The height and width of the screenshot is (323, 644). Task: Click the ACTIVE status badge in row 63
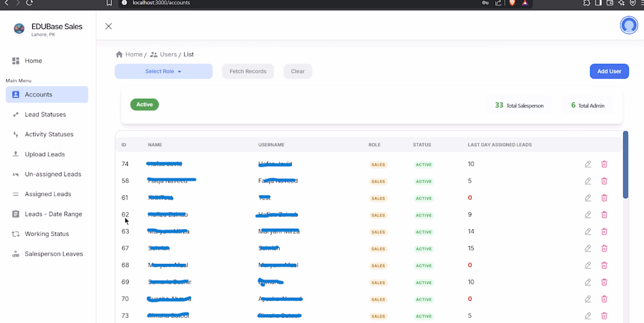424,232
